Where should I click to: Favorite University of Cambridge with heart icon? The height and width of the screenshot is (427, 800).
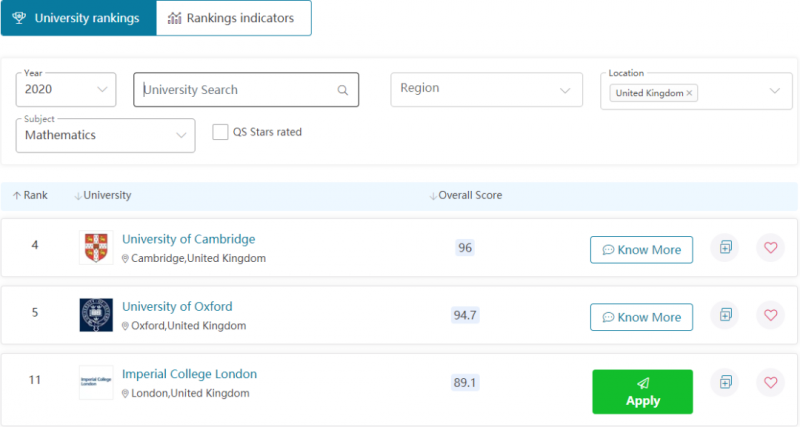(770, 247)
